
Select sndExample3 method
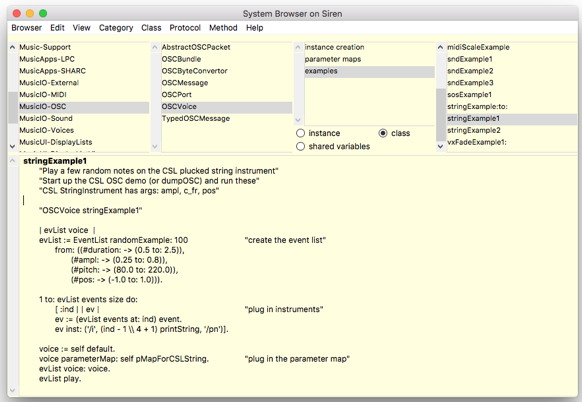point(512,83)
